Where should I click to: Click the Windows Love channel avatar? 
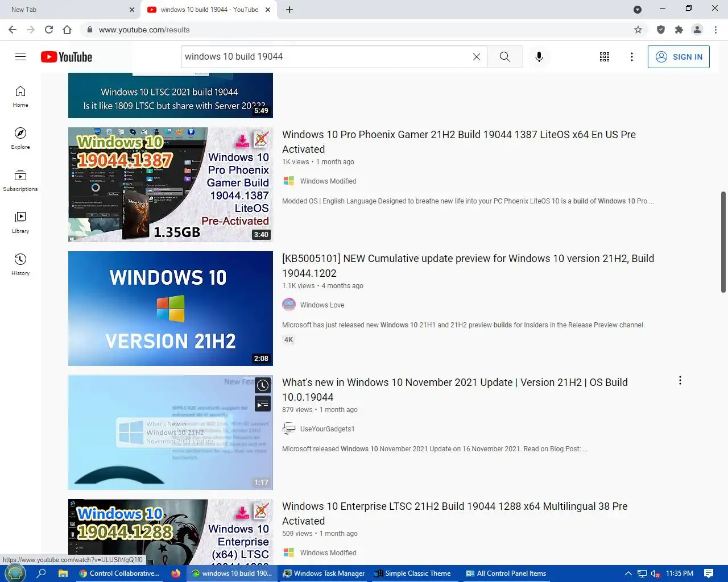coord(289,305)
